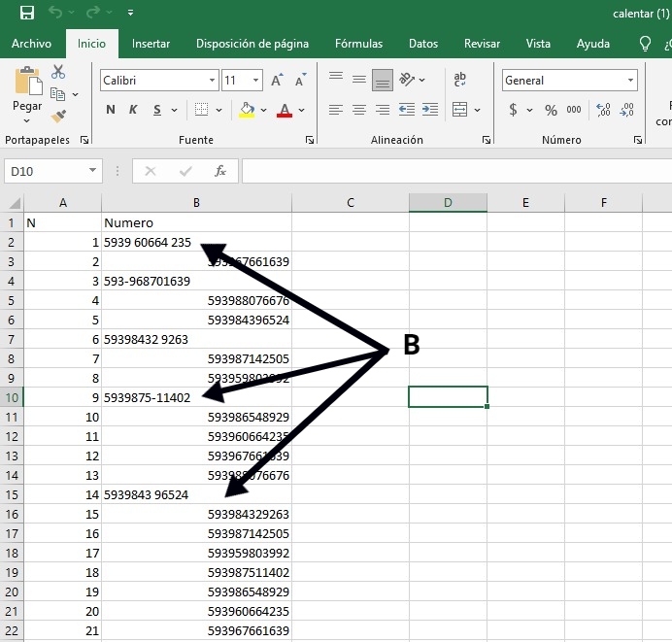Viewport: 672px width, 642px height.
Task: Apply red font color A
Action: (x=285, y=110)
